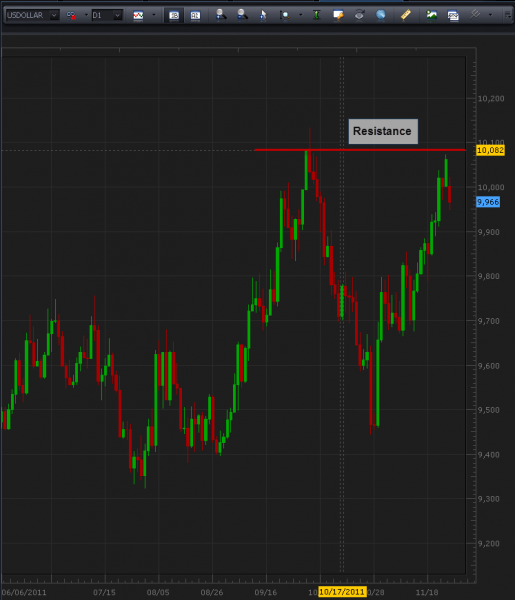The height and width of the screenshot is (600, 515).
Task: Click the 9,400 price axis label
Action: [489, 455]
